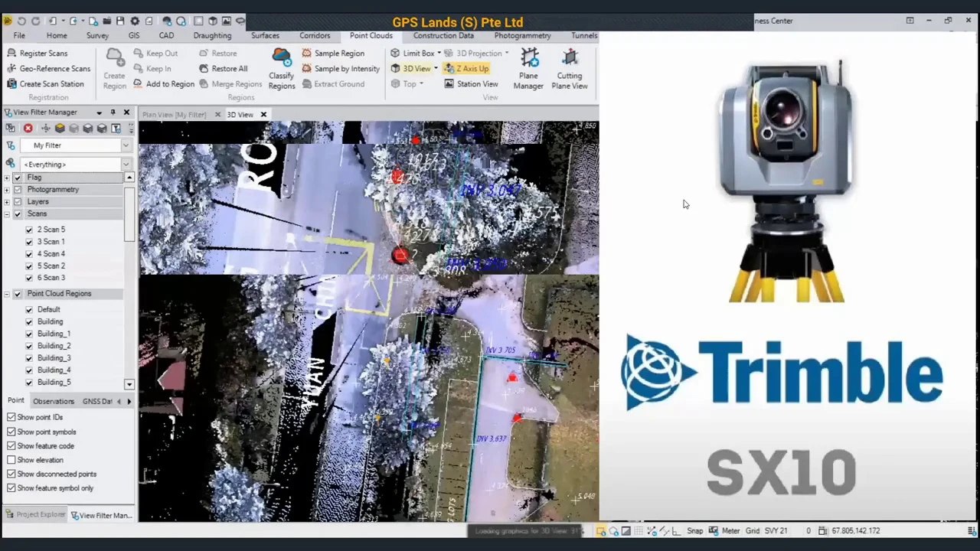Open the Limit Box dropdown arrow

[x=438, y=54]
